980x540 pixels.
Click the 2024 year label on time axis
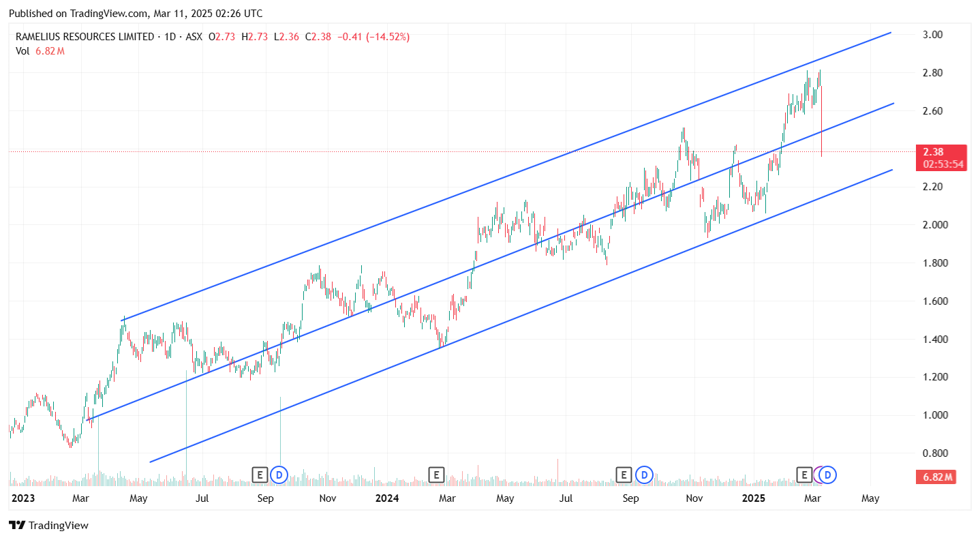click(386, 498)
